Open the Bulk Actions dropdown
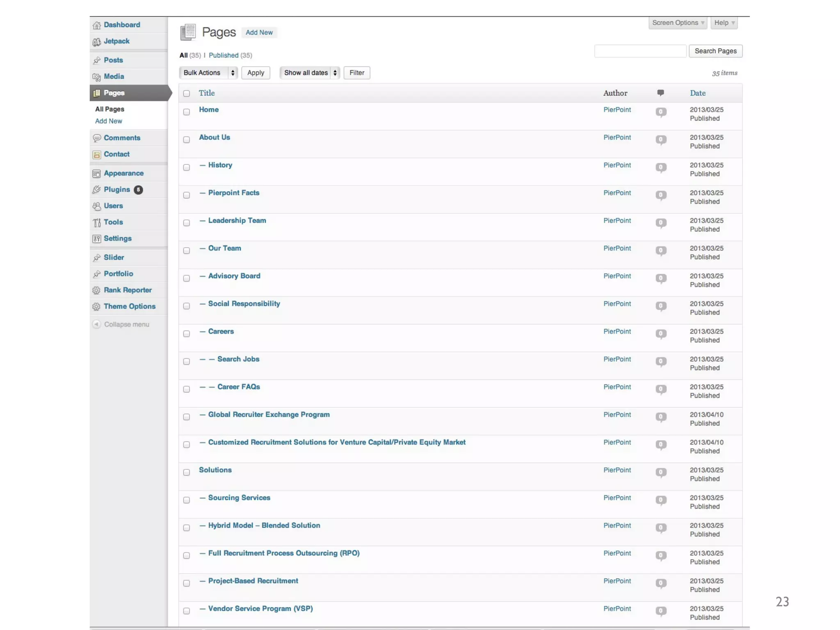The width and height of the screenshot is (840, 630). 208,73
